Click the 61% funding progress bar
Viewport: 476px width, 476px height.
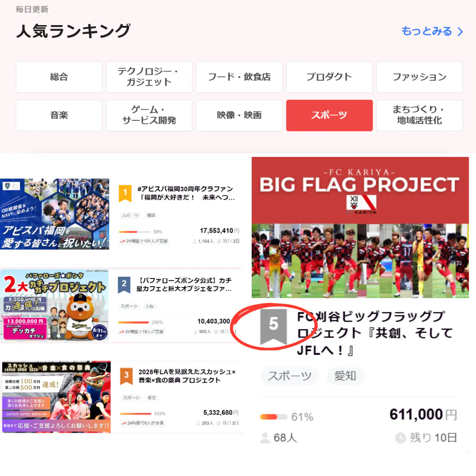(x=274, y=417)
